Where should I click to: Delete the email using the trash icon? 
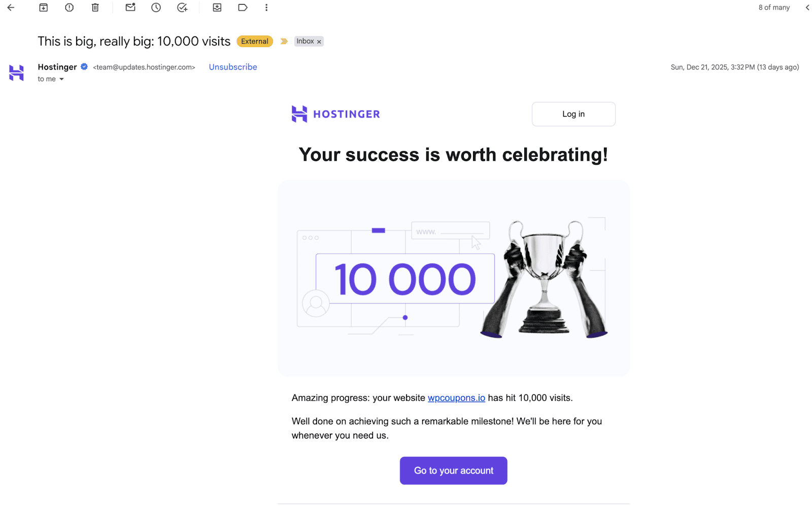(x=95, y=7)
